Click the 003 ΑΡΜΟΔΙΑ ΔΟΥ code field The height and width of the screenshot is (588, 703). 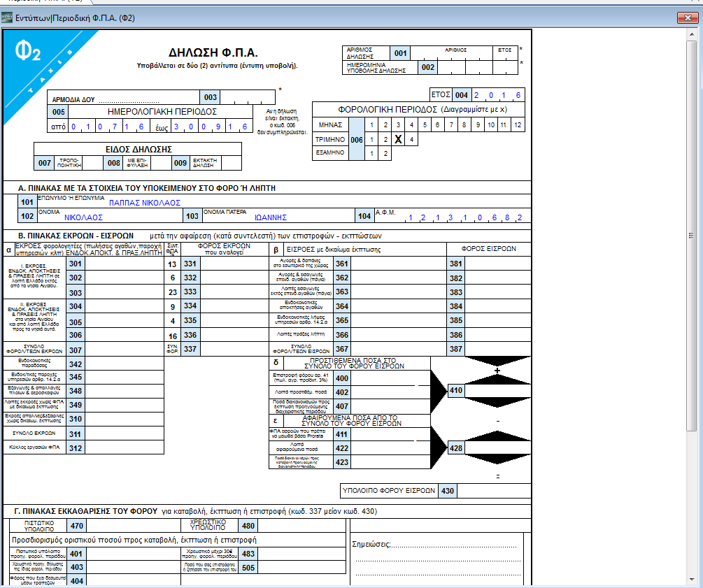(248, 97)
